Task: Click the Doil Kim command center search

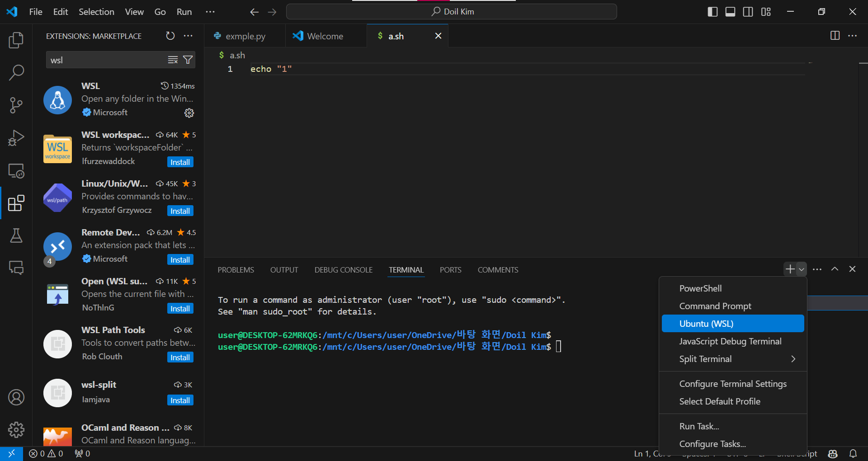Action: point(452,12)
